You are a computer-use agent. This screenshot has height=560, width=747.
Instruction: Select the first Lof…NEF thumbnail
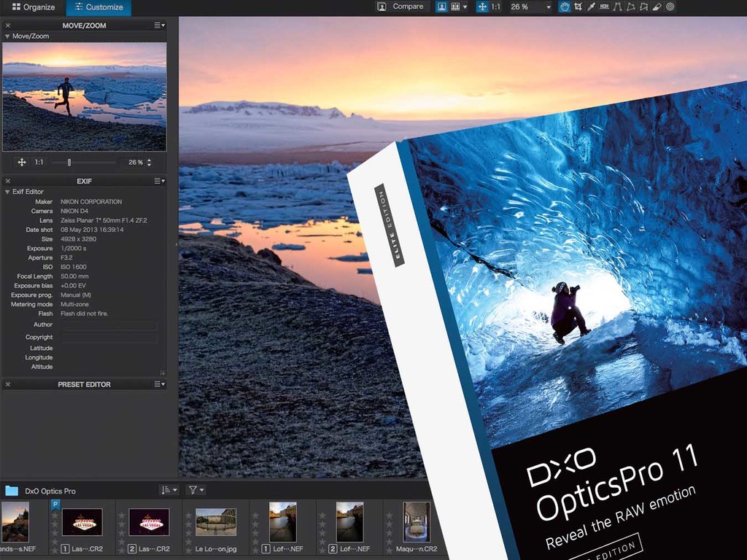(x=282, y=522)
